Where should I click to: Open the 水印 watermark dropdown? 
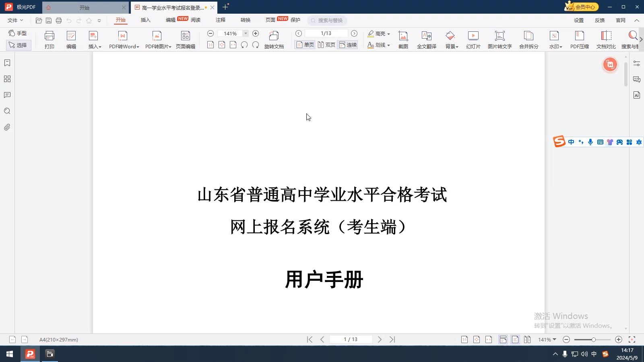[x=555, y=39]
